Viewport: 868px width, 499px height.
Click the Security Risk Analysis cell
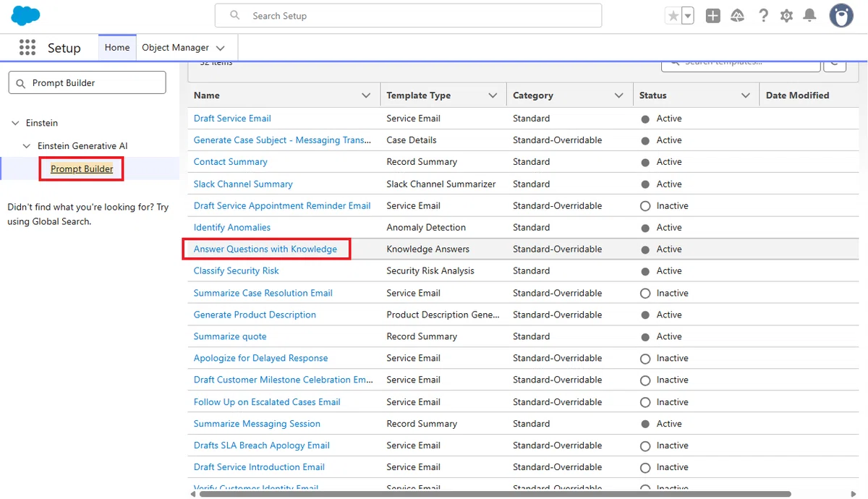[x=430, y=271]
